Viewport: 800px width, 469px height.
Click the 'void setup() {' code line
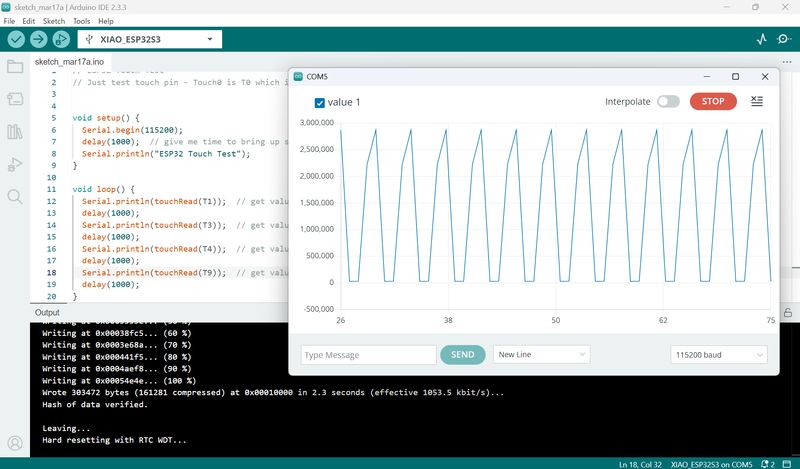(106, 118)
